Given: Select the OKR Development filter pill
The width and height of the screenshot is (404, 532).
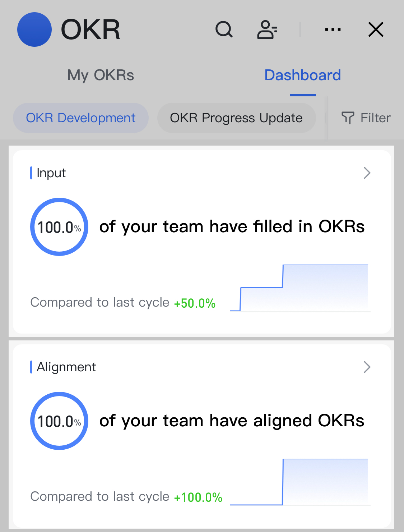Looking at the screenshot, I should (80, 118).
